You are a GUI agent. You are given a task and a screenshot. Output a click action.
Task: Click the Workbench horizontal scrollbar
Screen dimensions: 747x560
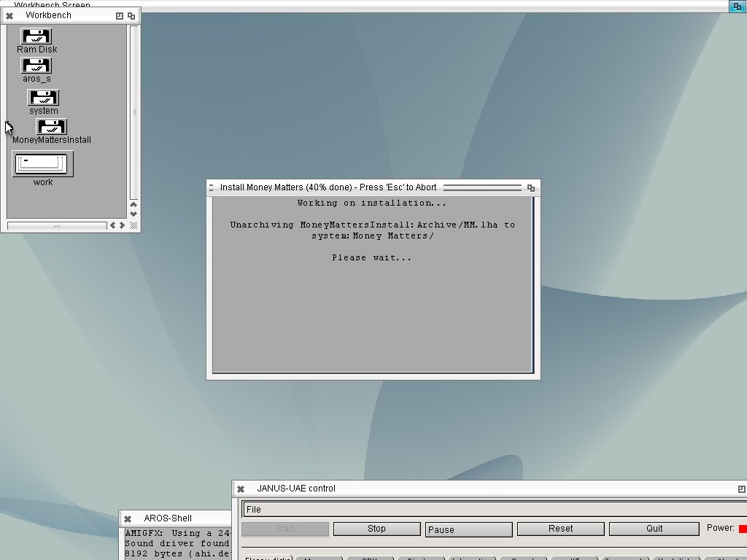[x=57, y=226]
